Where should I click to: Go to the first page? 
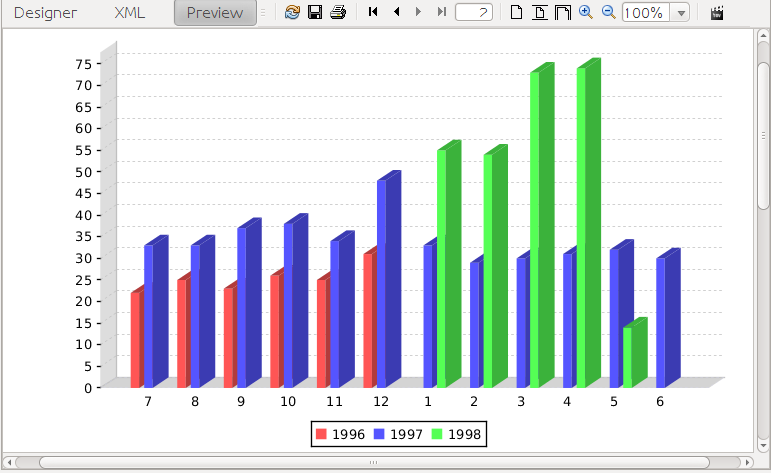point(373,12)
